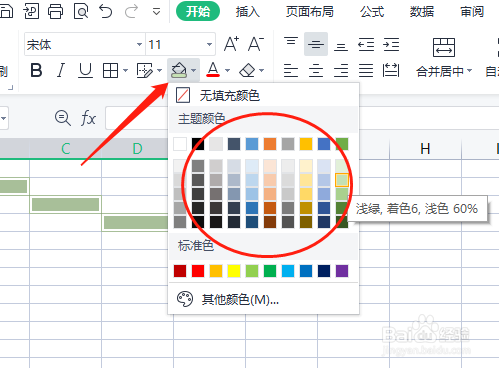Image resolution: width=499 pixels, height=368 pixels.
Task: Expand the font color dropdown arrow
Action: (x=228, y=70)
